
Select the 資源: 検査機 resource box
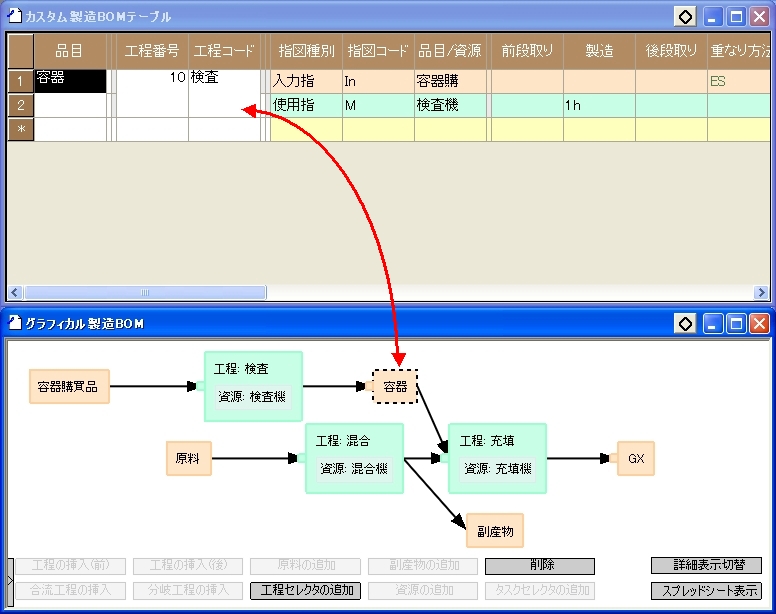click(x=253, y=397)
